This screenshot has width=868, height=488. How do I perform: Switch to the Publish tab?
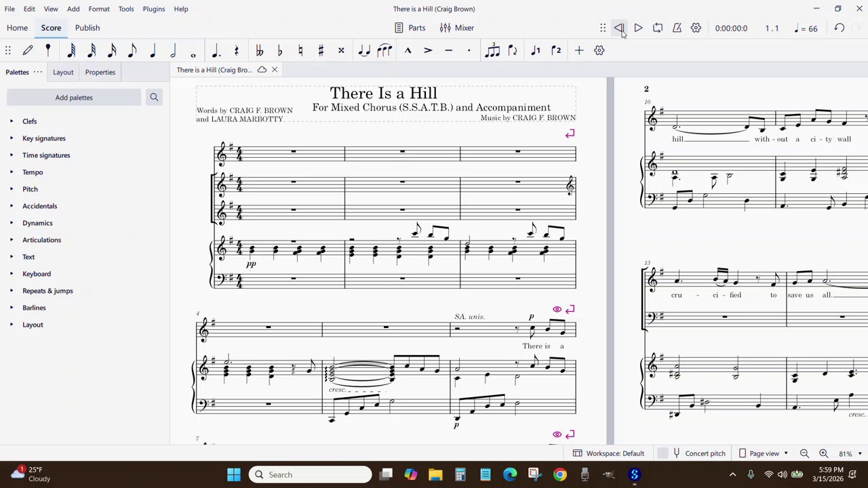(x=87, y=28)
